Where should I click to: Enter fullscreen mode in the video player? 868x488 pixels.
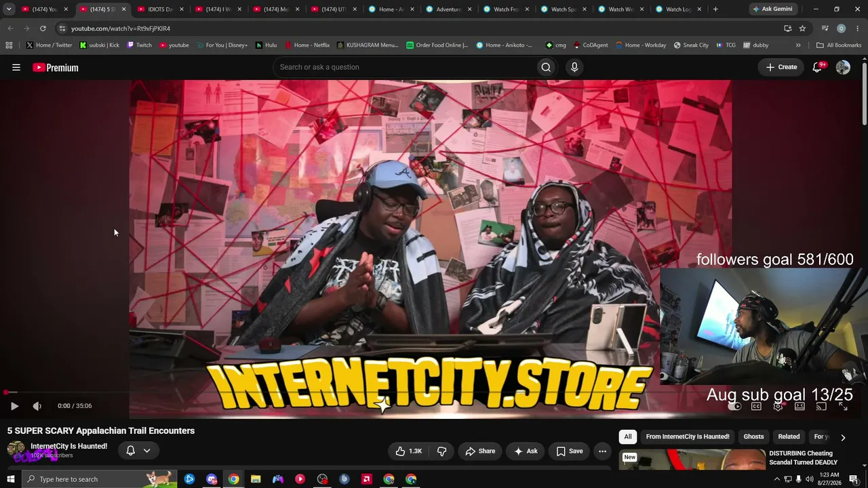(x=843, y=406)
